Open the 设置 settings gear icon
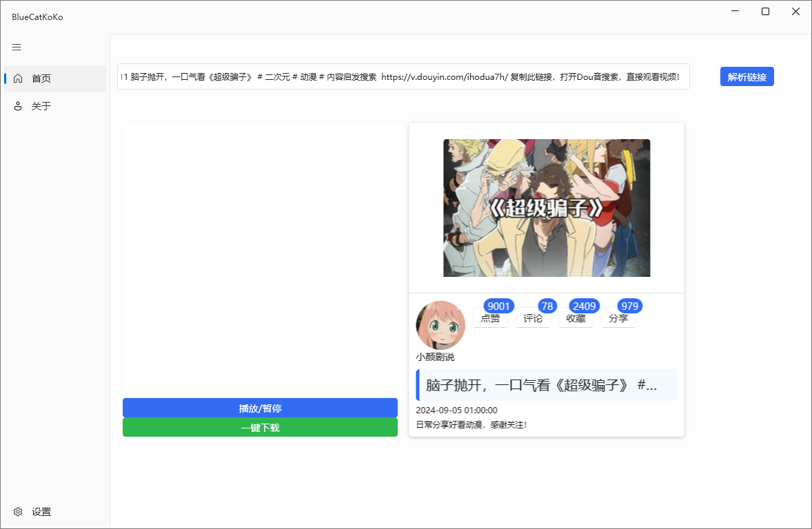This screenshot has height=529, width=812. 19,512
